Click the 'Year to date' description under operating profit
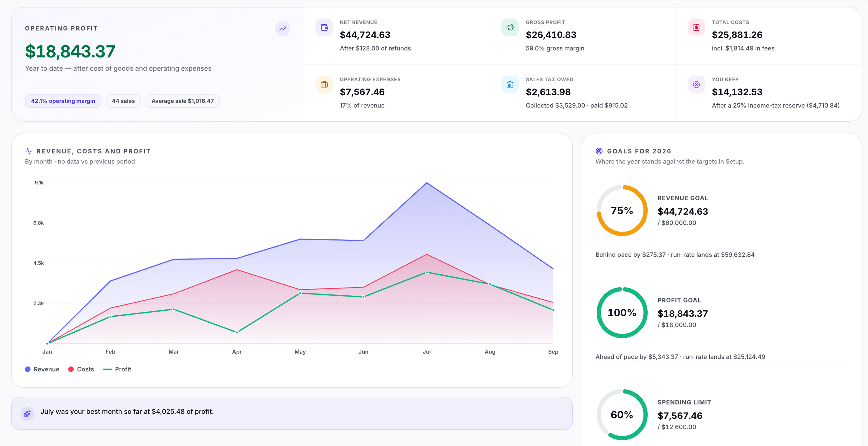 (x=118, y=68)
